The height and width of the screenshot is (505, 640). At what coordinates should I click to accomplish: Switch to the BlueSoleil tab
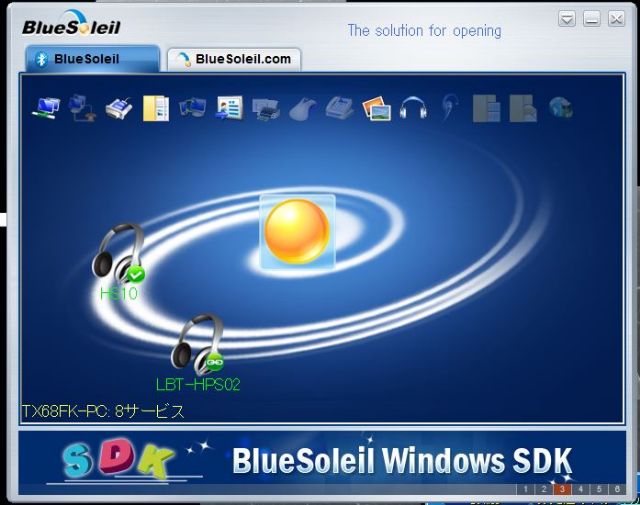90,59
